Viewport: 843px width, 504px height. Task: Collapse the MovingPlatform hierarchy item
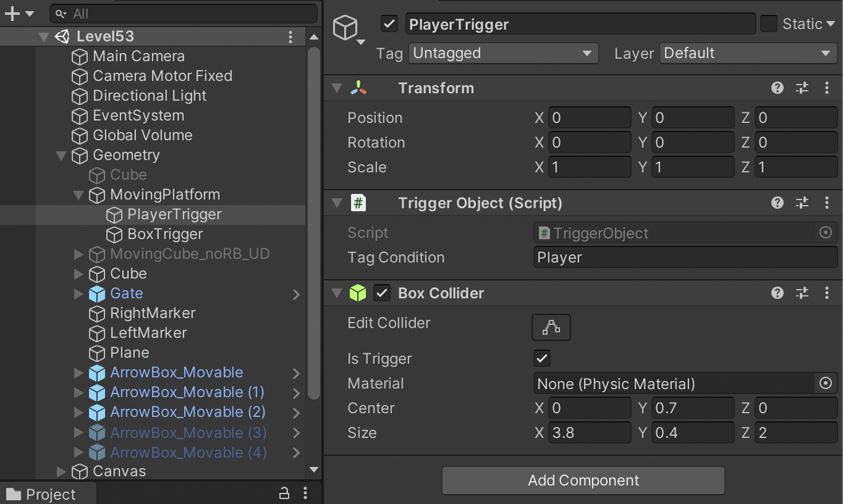point(78,195)
